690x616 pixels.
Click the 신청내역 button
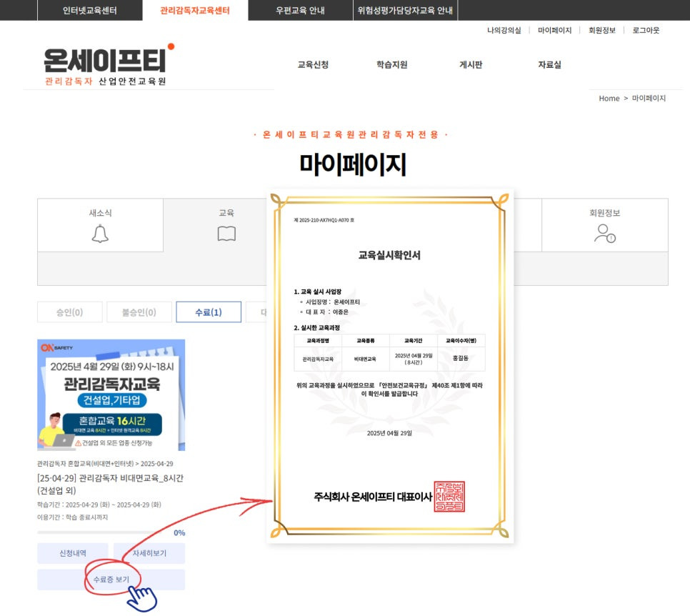[x=73, y=553]
